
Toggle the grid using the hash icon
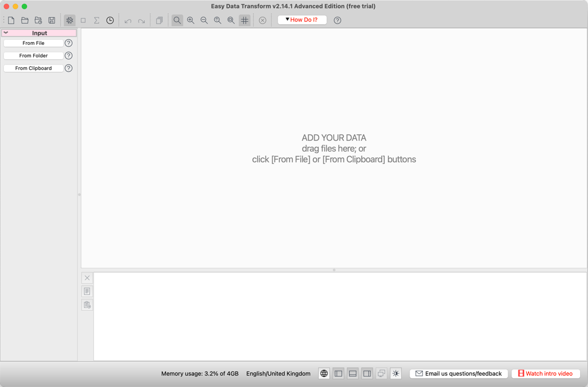pyautogui.click(x=245, y=20)
